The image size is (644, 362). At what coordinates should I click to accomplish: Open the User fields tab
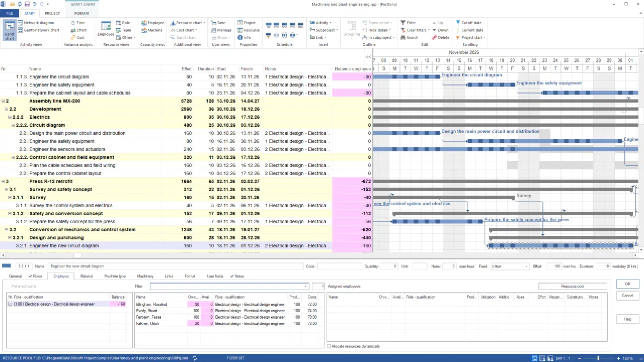[215, 276]
